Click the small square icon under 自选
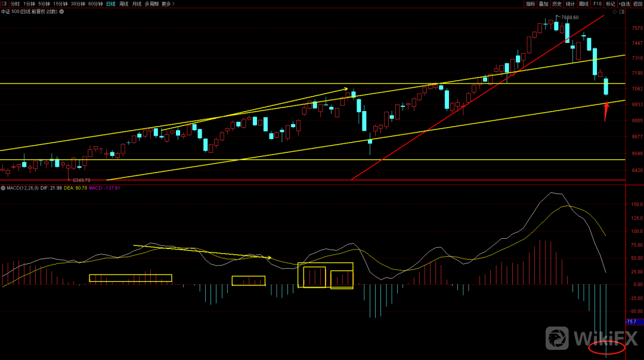This screenshot has width=644, height=360. [621, 12]
